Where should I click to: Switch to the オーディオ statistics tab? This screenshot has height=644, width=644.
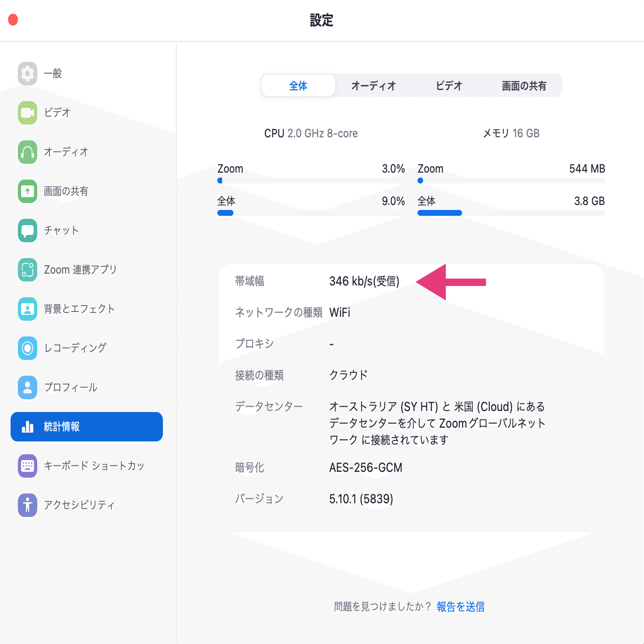[373, 86]
